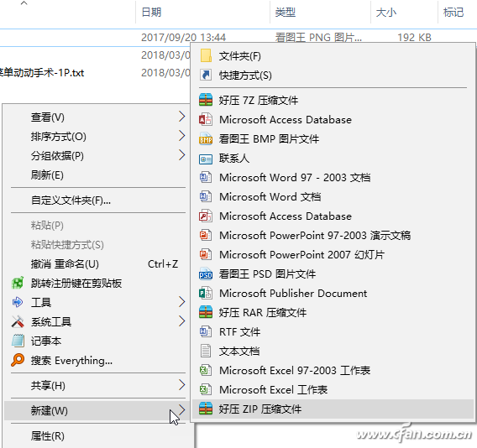This screenshot has width=477, height=448.
Task: Click the contact card icon beside 联系人
Action: click(206, 159)
